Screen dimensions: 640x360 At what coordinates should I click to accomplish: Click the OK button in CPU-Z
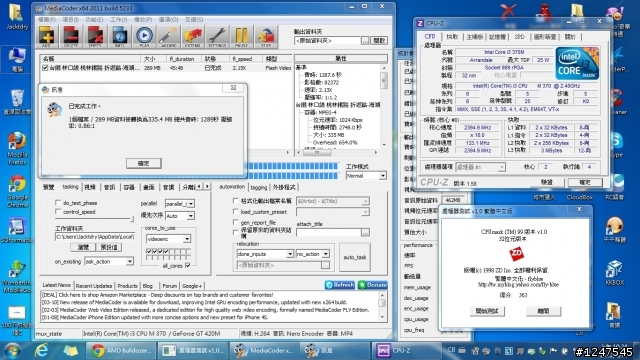point(584,182)
